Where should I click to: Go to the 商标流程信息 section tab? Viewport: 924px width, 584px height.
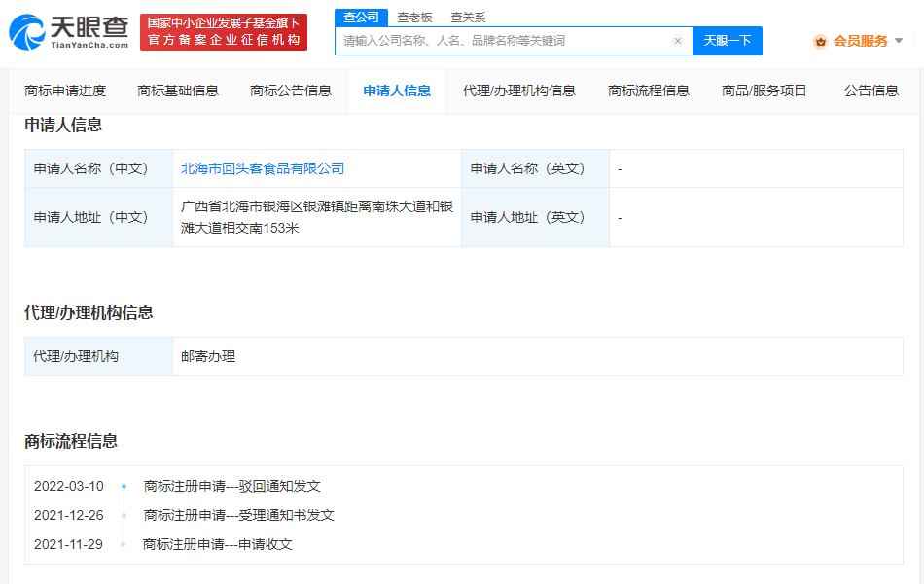pos(649,91)
